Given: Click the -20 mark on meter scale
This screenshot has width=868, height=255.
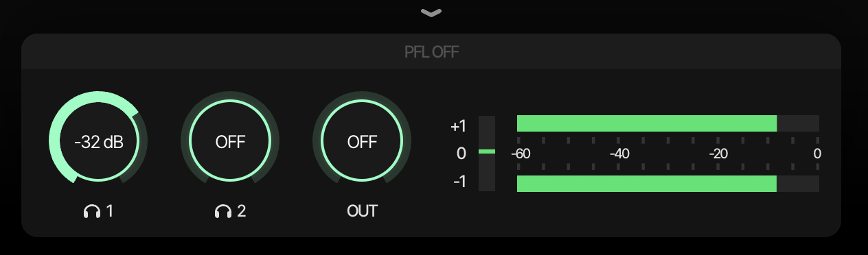Looking at the screenshot, I should (x=718, y=154).
